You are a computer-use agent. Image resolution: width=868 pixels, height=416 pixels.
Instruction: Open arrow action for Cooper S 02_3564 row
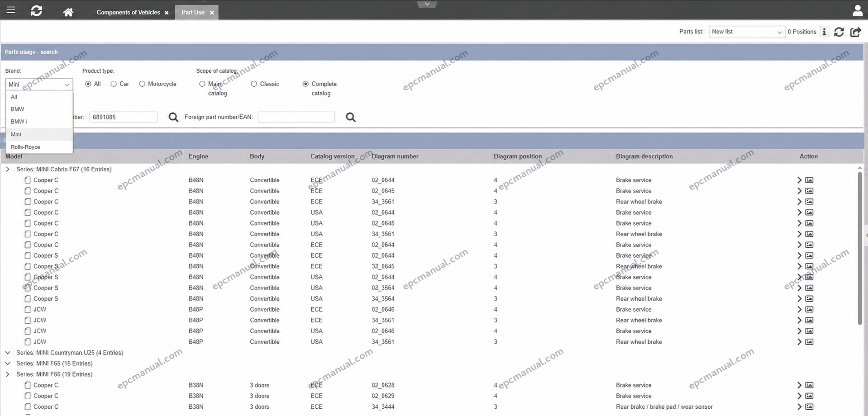pyautogui.click(x=799, y=288)
